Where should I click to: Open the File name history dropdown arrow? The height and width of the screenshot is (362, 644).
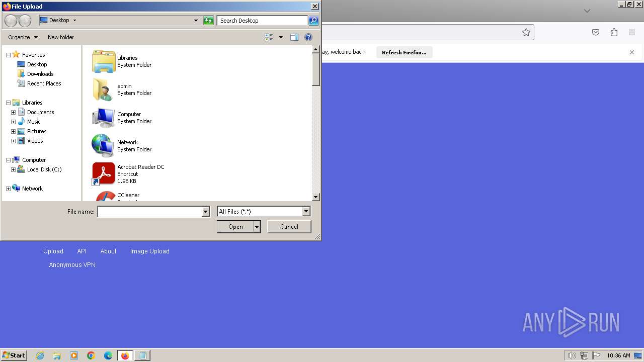pyautogui.click(x=205, y=212)
